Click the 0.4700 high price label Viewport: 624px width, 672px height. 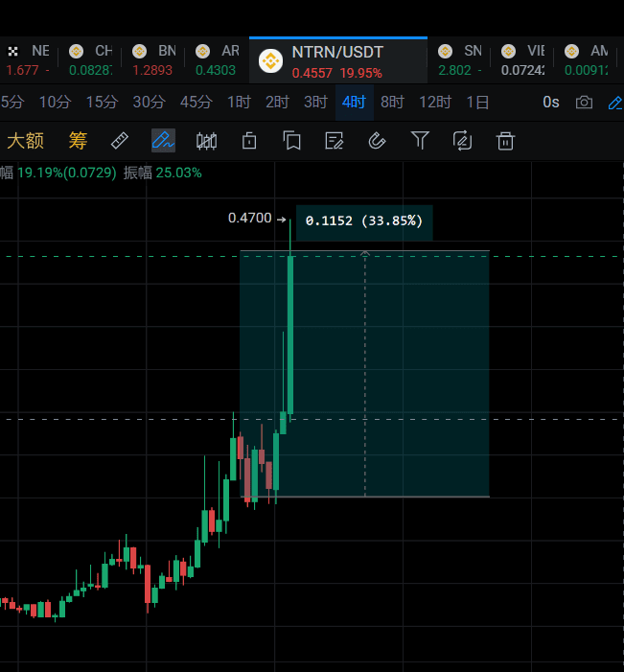pos(250,219)
